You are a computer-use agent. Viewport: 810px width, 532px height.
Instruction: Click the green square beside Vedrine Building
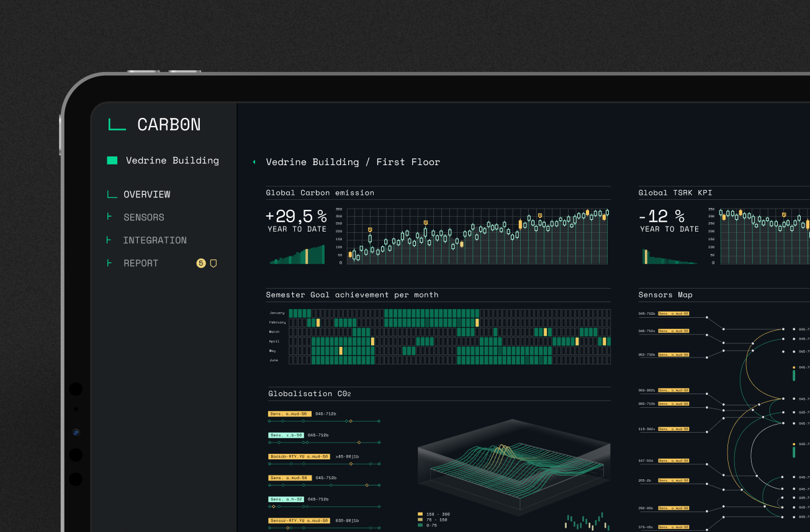112,160
